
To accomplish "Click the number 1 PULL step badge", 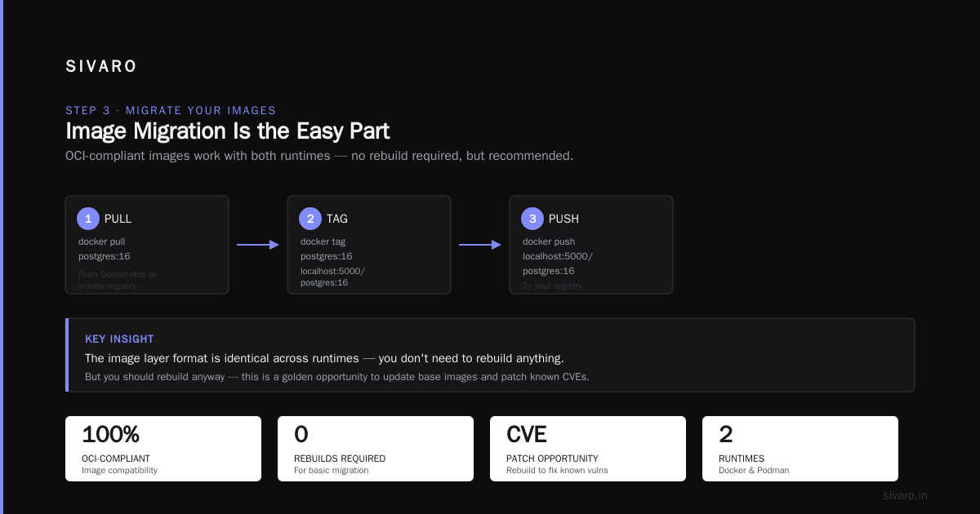I will point(88,219).
